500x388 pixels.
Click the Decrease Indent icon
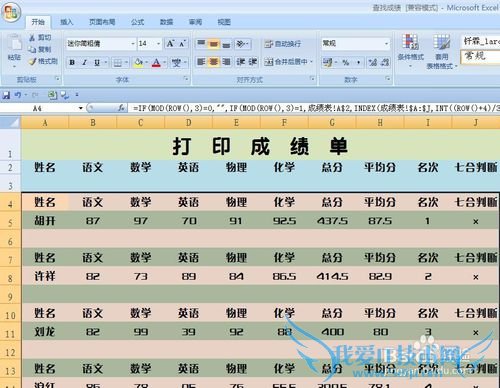(x=241, y=62)
